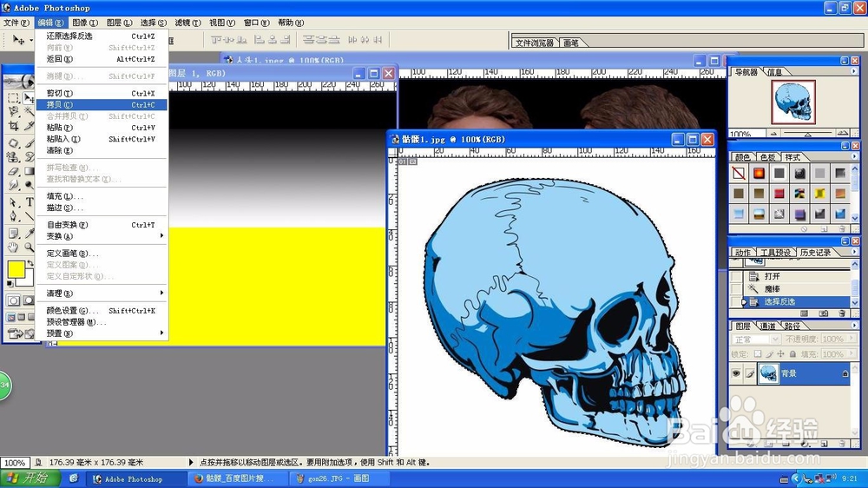Select the Crop tool
Image resolution: width=868 pixels, height=488 pixels.
coord(14,126)
